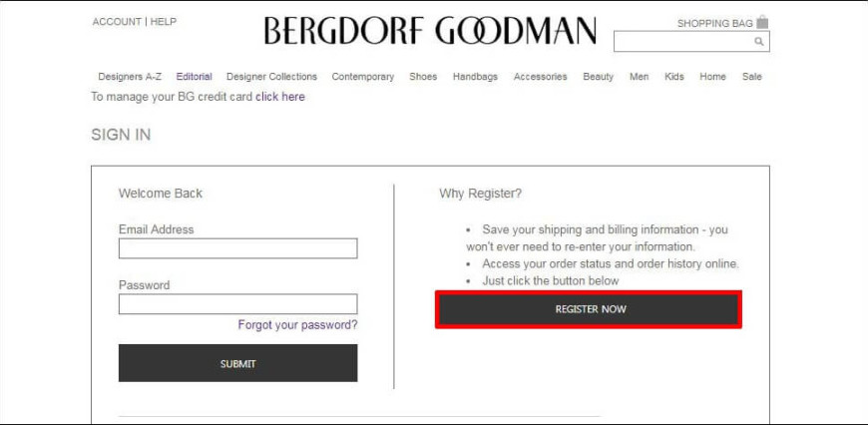Open the Help link
The image size is (868, 425).
pyautogui.click(x=164, y=22)
